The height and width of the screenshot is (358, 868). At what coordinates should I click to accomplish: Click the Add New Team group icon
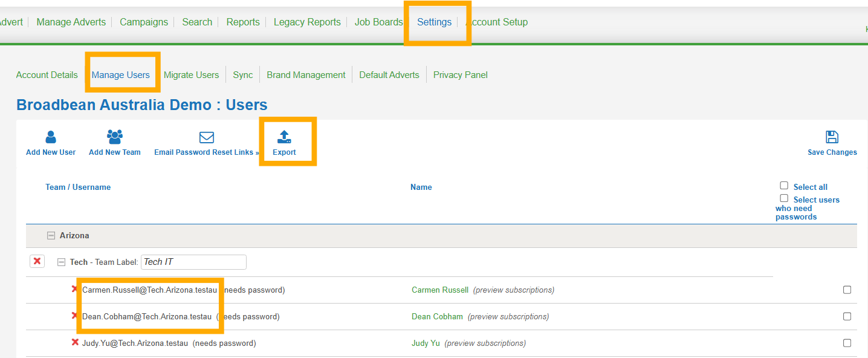pyautogui.click(x=115, y=137)
